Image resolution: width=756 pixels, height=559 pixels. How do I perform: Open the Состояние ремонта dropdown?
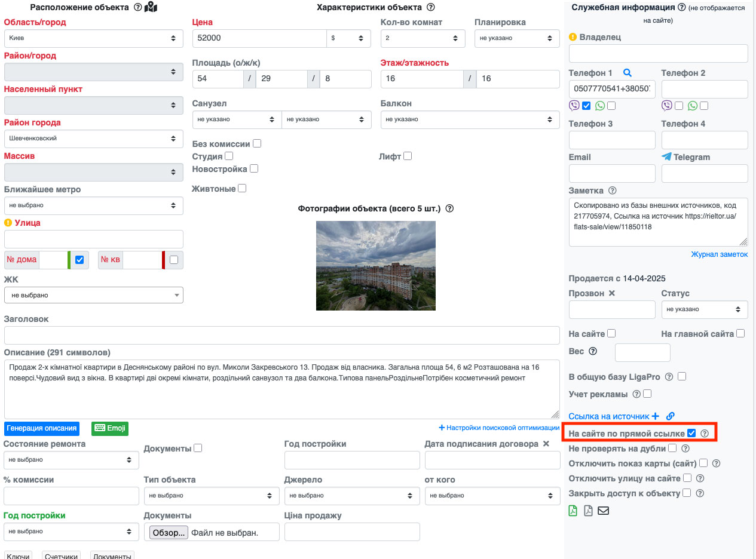coord(71,460)
